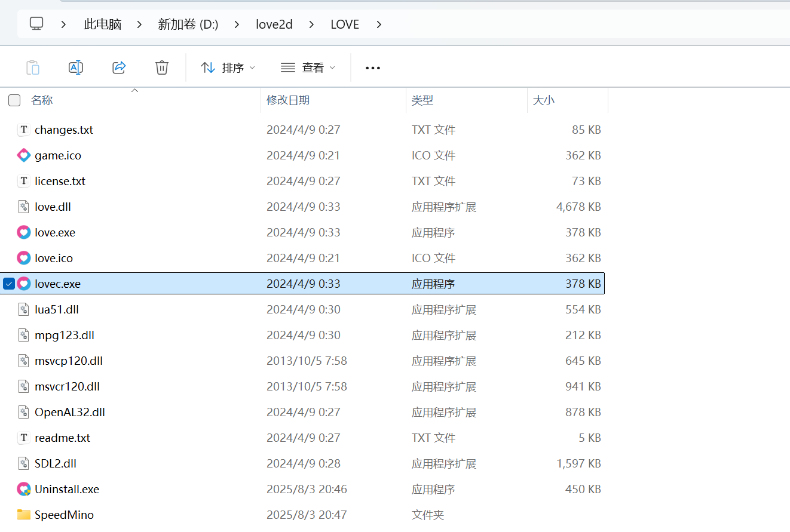Select the file name SDL2.dll

tap(56, 463)
